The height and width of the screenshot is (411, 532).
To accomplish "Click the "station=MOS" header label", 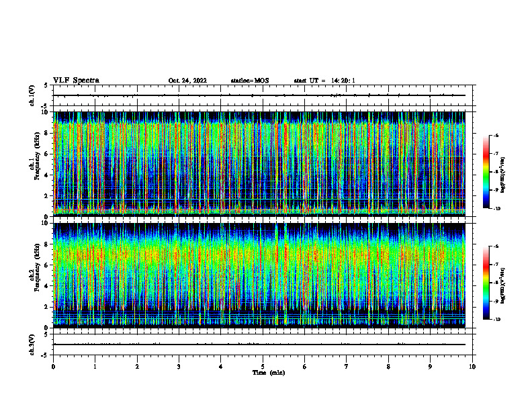I will pyautogui.click(x=250, y=81).
